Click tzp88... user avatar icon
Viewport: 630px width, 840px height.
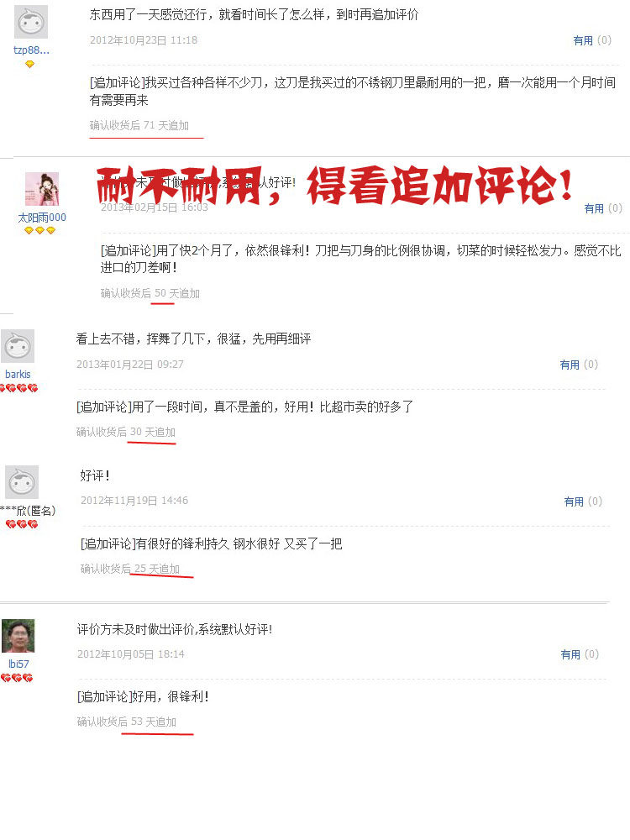coord(30,22)
